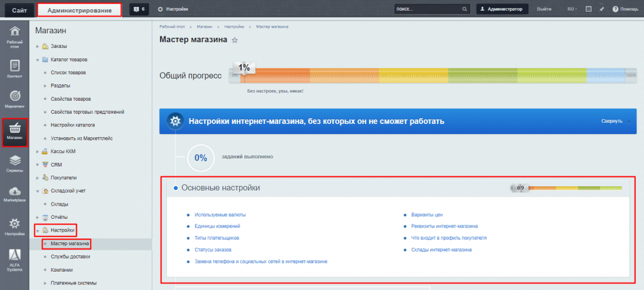This screenshot has width=644, height=290.
Task: Open the Маркетинг section icon
Action: click(14, 99)
